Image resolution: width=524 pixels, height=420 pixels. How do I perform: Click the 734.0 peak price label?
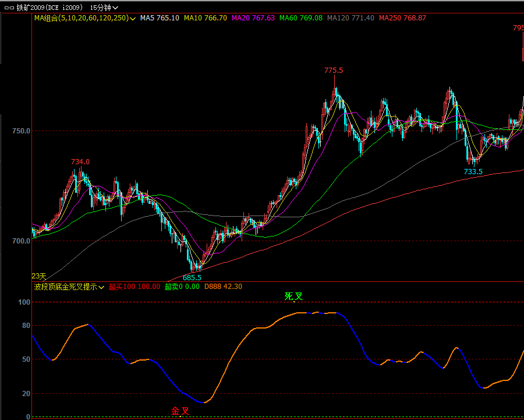(80, 162)
